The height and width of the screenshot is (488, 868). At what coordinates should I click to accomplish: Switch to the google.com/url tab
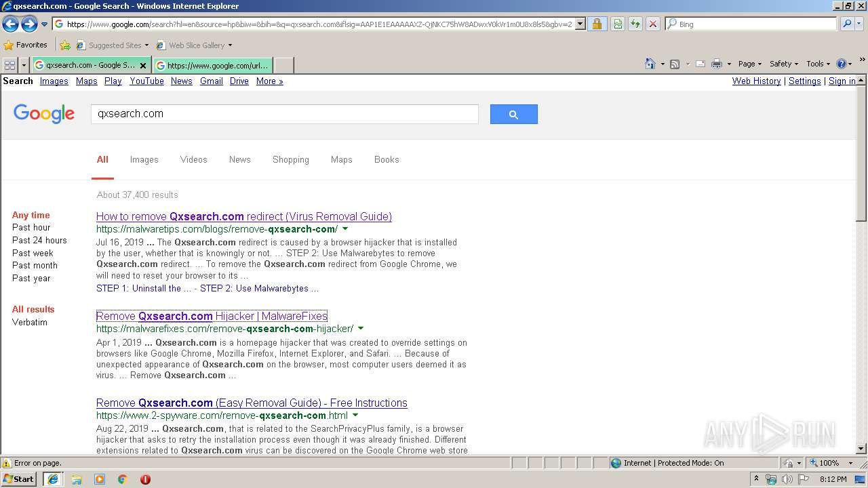pyautogui.click(x=212, y=65)
